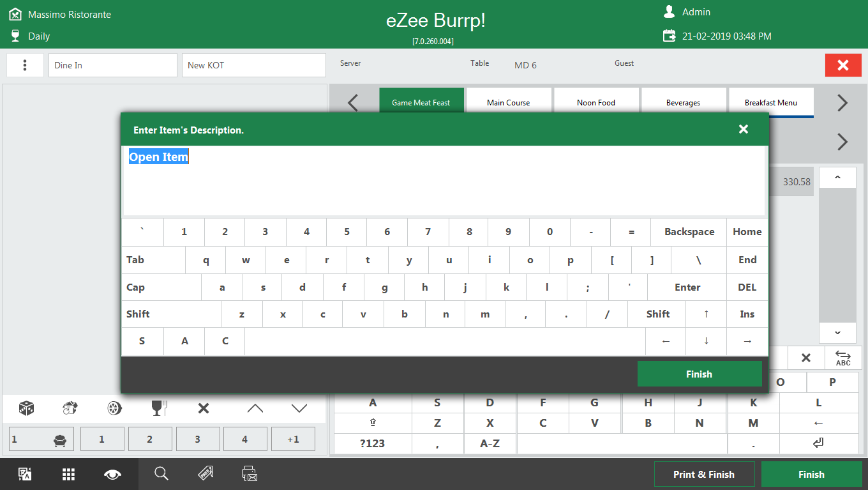The height and width of the screenshot is (490, 868).
Task: Click the Finish button in the description dialog
Action: (700, 374)
